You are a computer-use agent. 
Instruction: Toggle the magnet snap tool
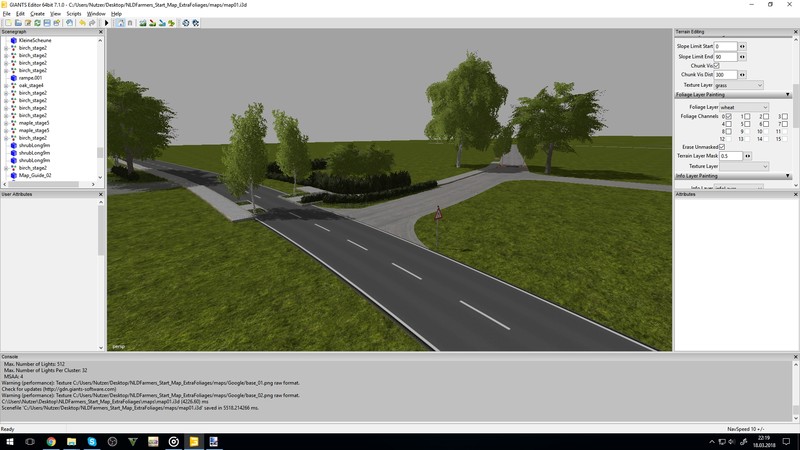pyautogui.click(x=130, y=23)
